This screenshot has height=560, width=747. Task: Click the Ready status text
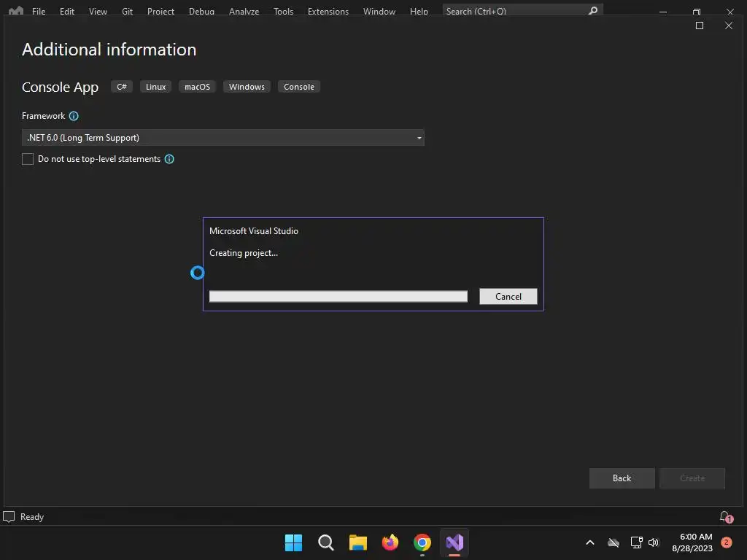tap(32, 517)
